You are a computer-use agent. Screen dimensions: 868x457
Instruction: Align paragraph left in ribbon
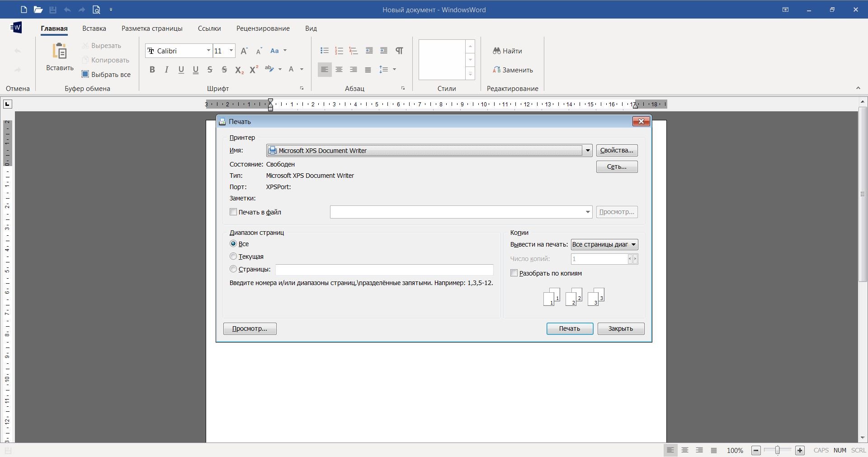[325, 69]
